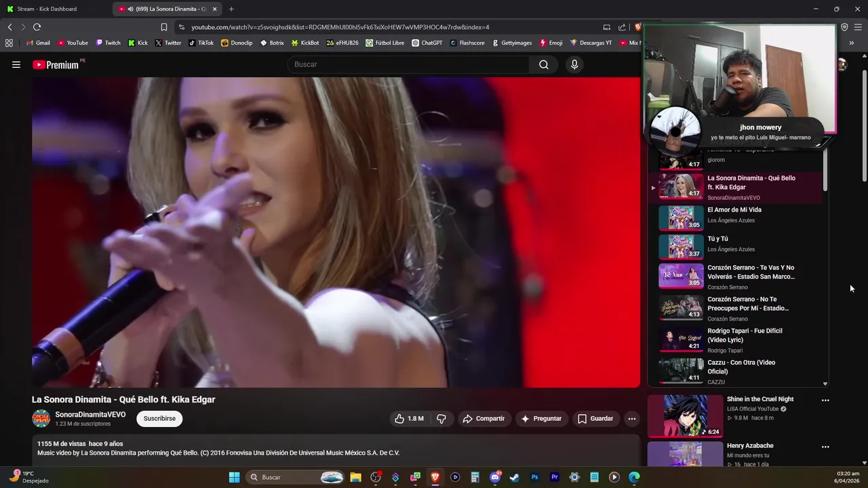Open the Kick bookmark

(x=138, y=43)
